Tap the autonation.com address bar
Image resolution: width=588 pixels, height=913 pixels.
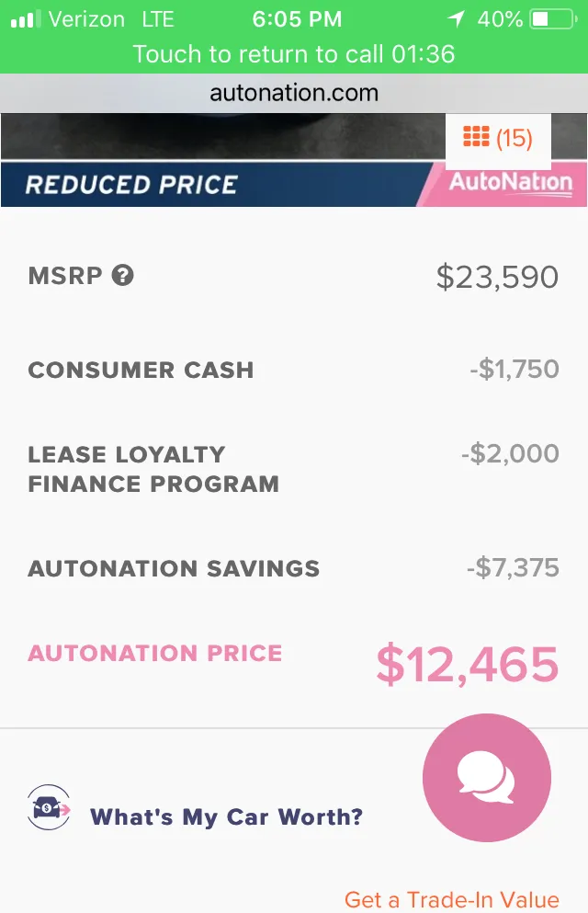(294, 93)
